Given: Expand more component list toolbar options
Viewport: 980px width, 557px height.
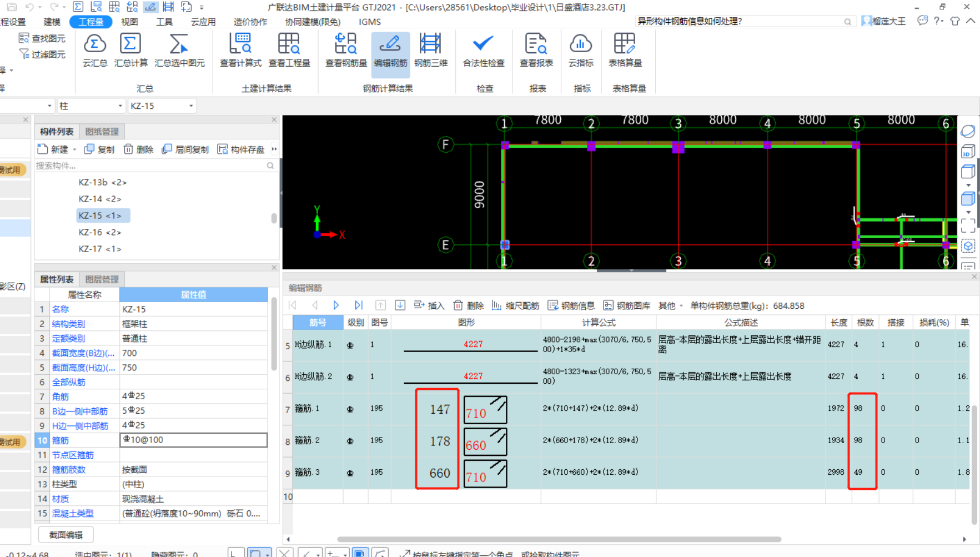Looking at the screenshot, I should [x=274, y=149].
